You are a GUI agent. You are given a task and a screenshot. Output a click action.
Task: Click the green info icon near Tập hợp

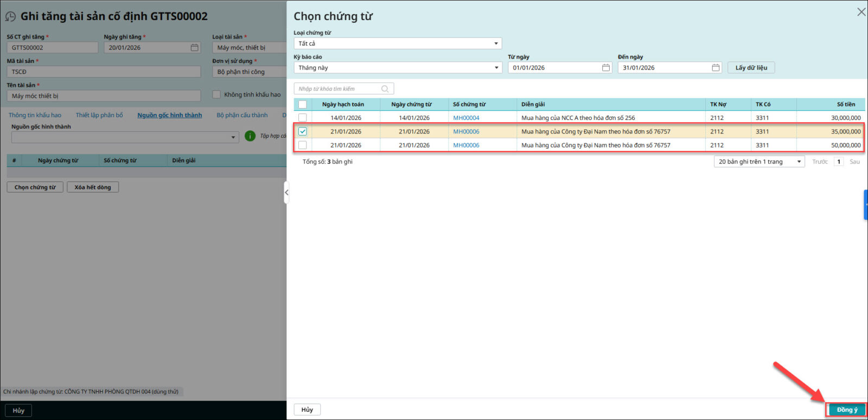click(250, 136)
